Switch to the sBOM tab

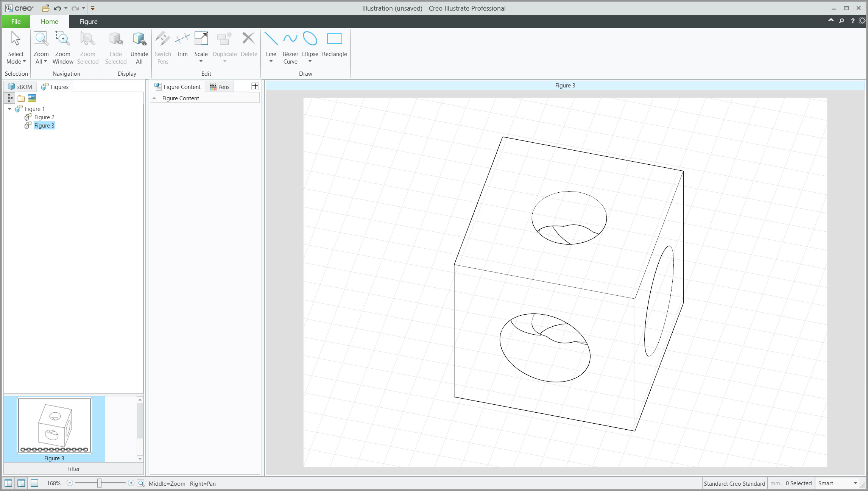pyautogui.click(x=22, y=86)
